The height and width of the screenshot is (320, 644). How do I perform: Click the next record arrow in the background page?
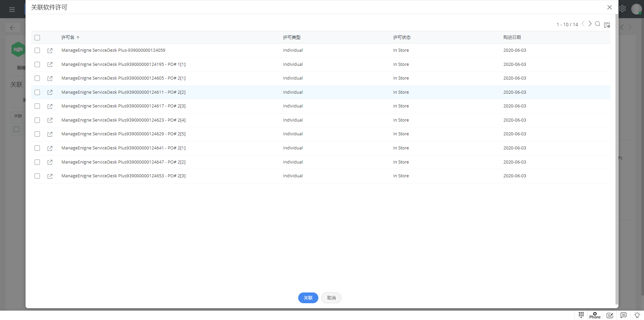click(630, 28)
